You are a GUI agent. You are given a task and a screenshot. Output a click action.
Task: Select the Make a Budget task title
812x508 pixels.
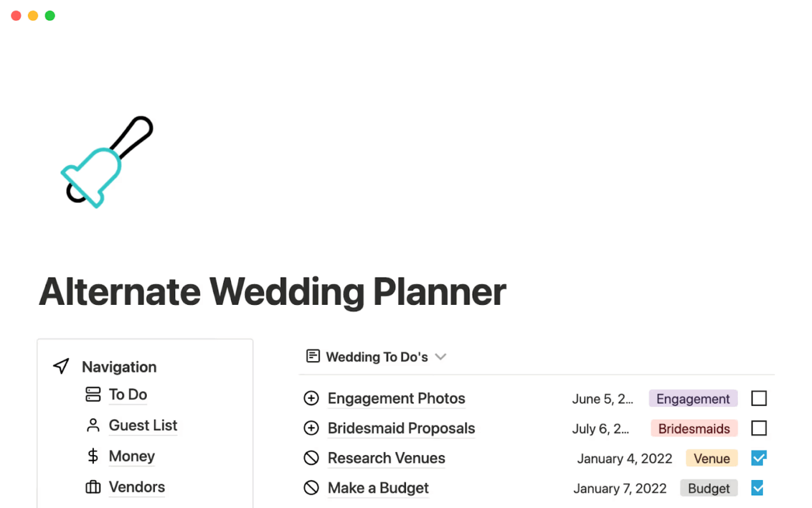coord(378,488)
